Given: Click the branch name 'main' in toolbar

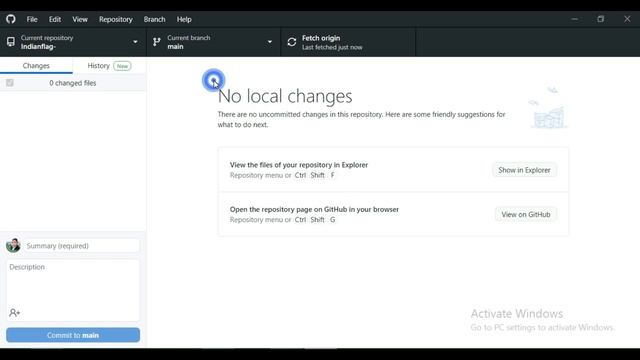Looking at the screenshot, I should (176, 47).
